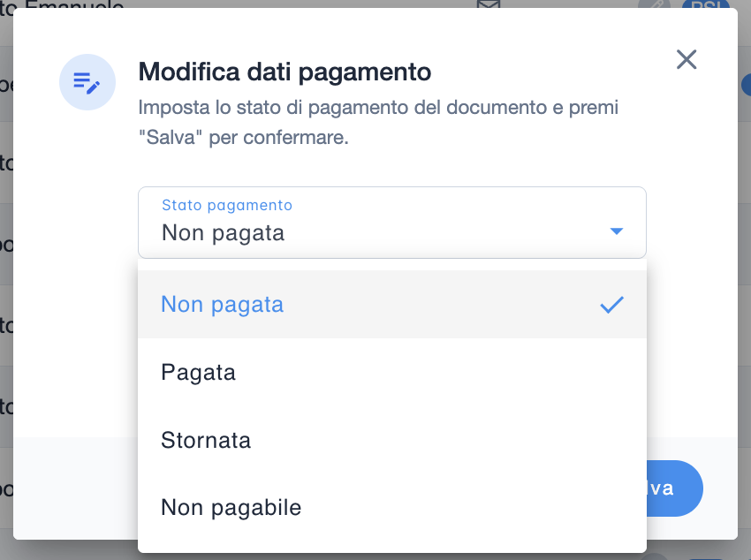The height and width of the screenshot is (560, 751).
Task: Click the blue dot at the right edge
Action: coord(746,85)
